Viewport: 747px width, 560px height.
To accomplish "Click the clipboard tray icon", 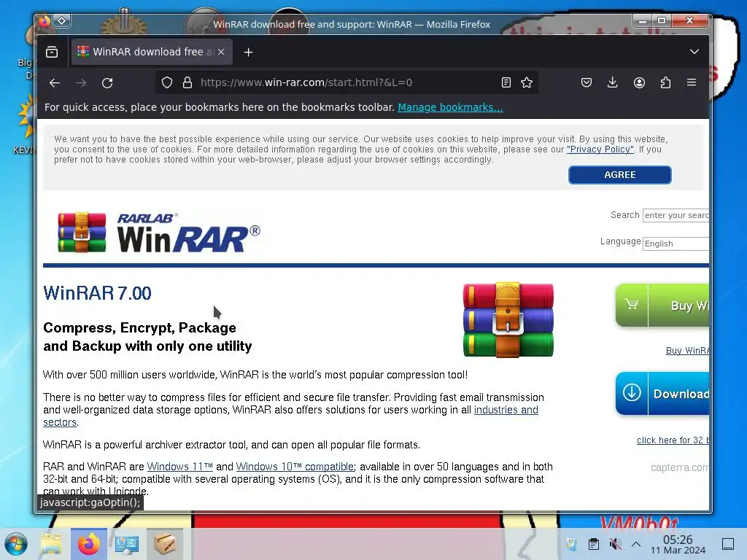I will tap(594, 544).
